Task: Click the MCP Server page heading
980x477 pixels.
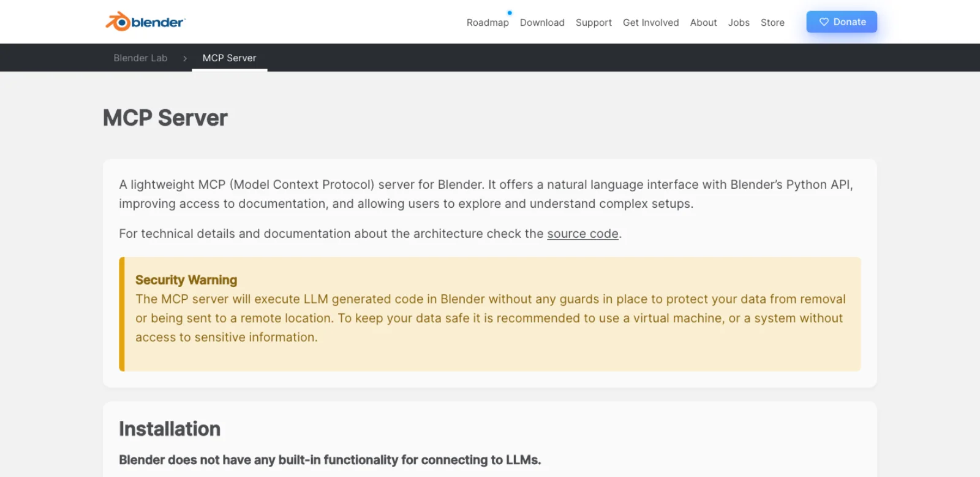Action: 165,118
